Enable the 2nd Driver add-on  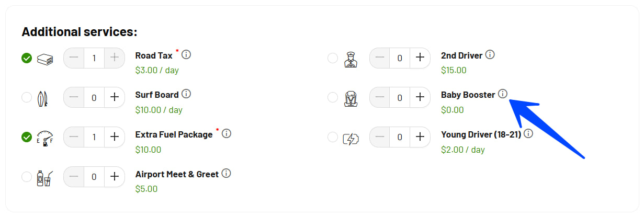[x=333, y=58]
